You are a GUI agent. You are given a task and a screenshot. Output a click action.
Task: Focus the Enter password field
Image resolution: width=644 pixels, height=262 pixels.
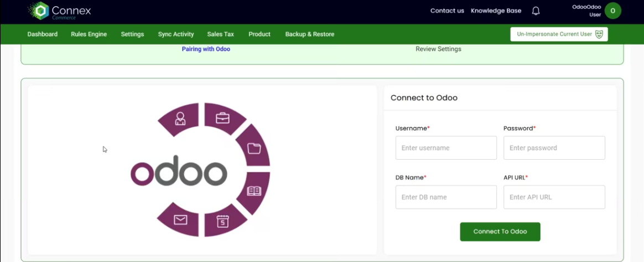click(x=554, y=148)
